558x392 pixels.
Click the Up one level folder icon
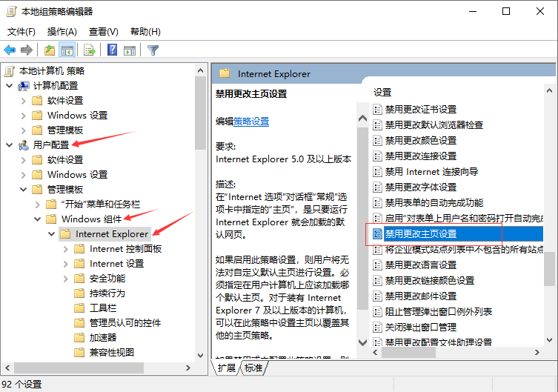(x=50, y=50)
